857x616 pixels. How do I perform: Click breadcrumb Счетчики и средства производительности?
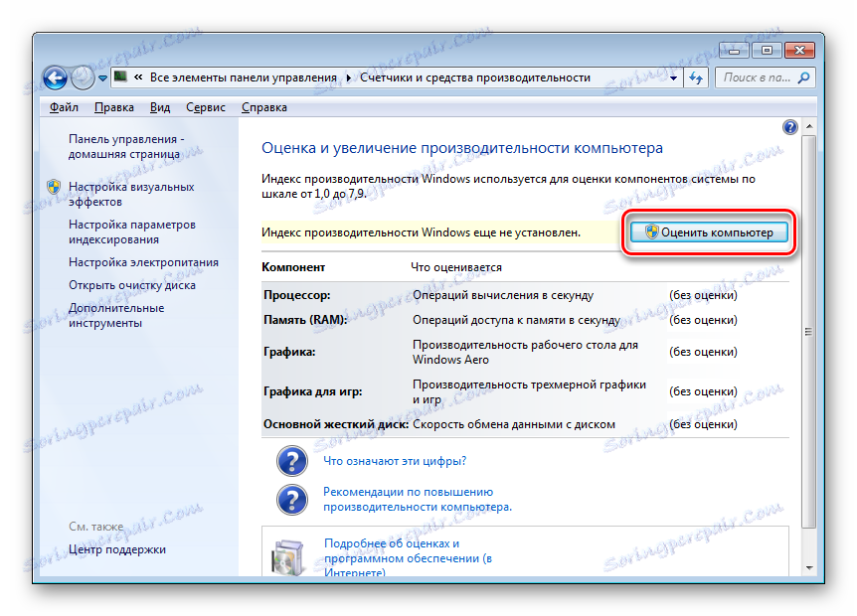click(475, 77)
